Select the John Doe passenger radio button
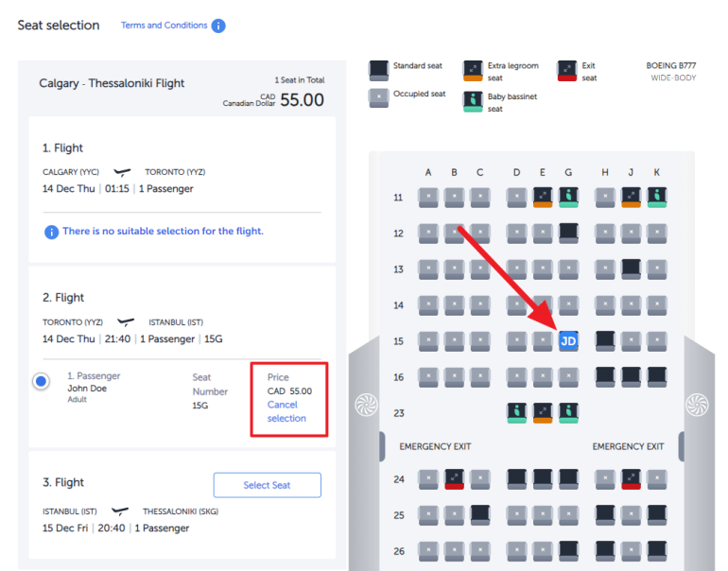The image size is (728, 571). point(42,381)
